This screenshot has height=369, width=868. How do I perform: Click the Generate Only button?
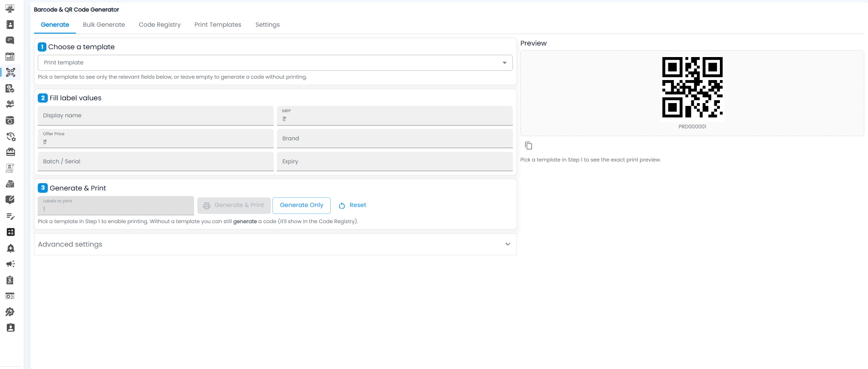tap(301, 205)
